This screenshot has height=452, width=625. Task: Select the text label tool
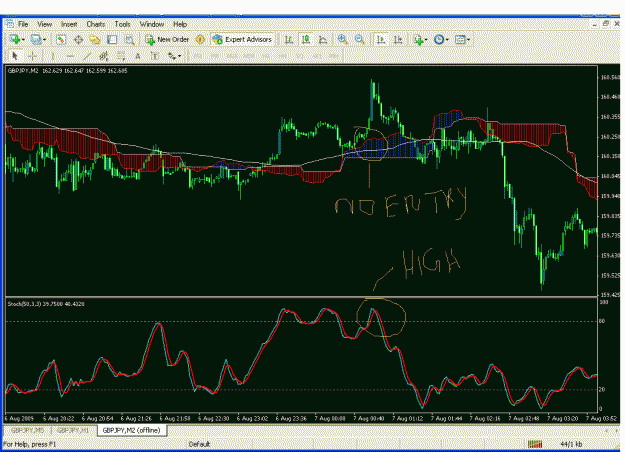pos(155,56)
